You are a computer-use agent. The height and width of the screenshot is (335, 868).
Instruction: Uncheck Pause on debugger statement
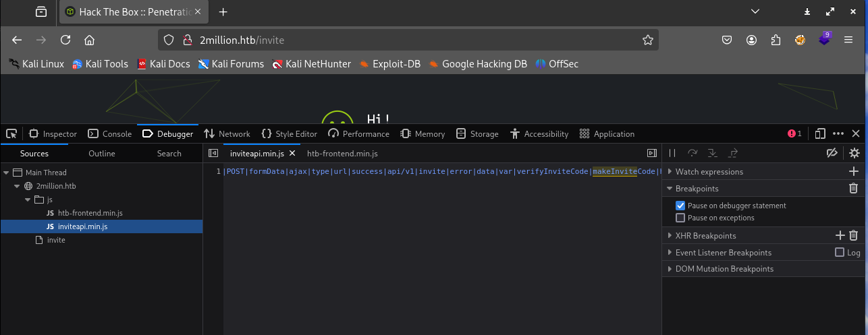pyautogui.click(x=680, y=206)
